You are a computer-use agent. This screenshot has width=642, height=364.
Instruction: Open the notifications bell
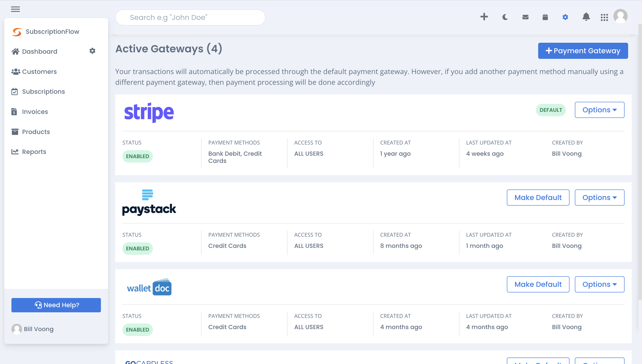(x=586, y=17)
